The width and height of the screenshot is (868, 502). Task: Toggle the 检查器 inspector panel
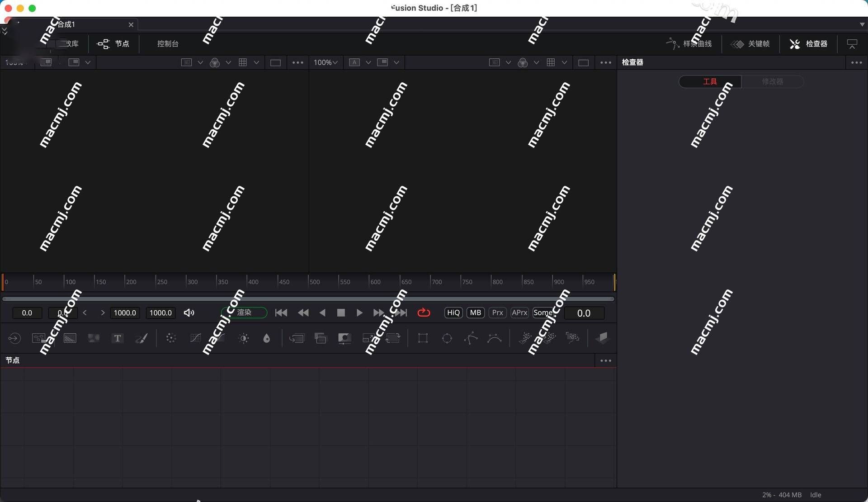click(x=809, y=44)
